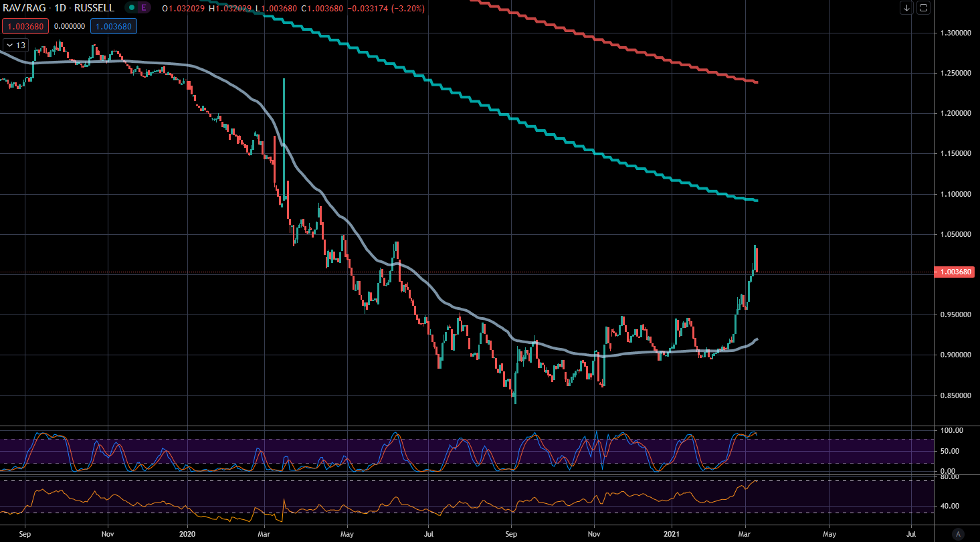
Task: Click the 50.00 label on stochastic scale
Action: point(951,451)
